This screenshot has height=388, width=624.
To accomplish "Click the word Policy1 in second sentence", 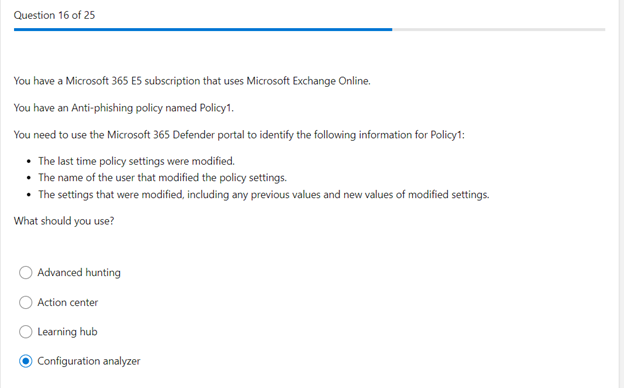I will click(x=216, y=108).
